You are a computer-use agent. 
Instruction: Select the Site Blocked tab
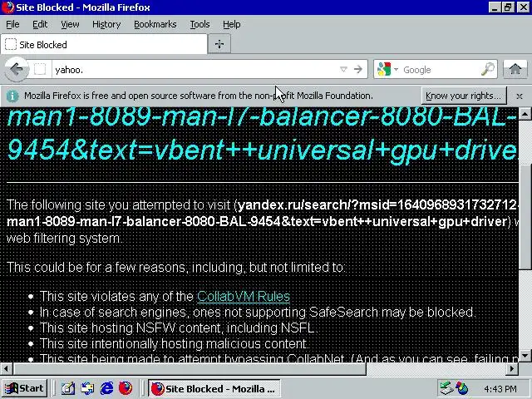(104, 44)
